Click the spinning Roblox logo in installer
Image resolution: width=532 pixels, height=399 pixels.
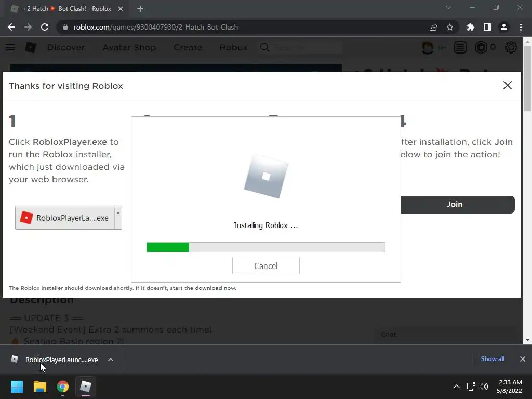(266, 176)
